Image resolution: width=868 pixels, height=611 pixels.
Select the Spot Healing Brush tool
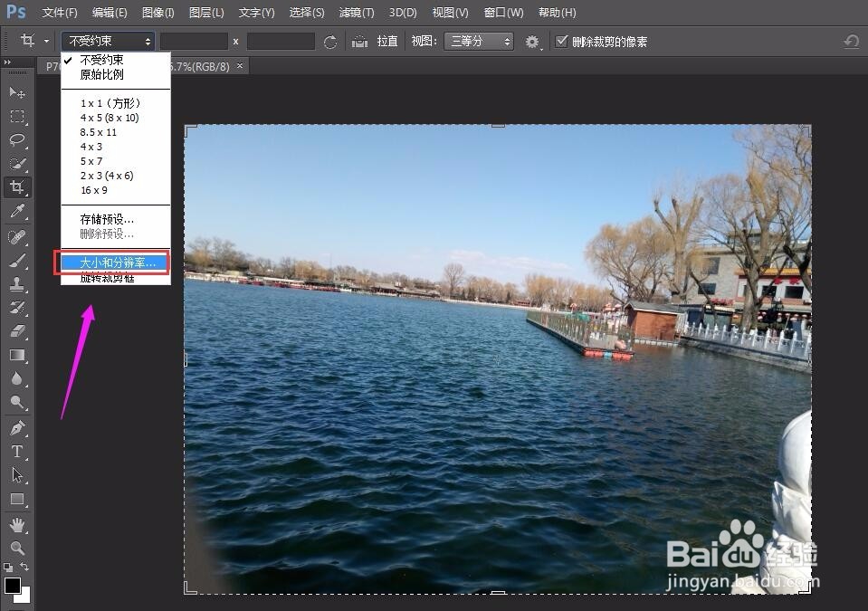click(17, 237)
